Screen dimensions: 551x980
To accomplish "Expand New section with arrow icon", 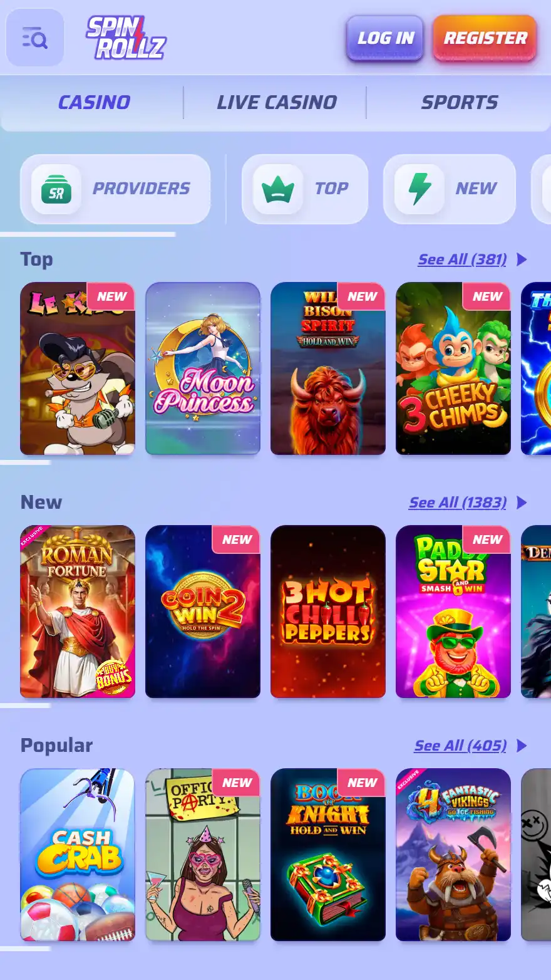I will (522, 503).
